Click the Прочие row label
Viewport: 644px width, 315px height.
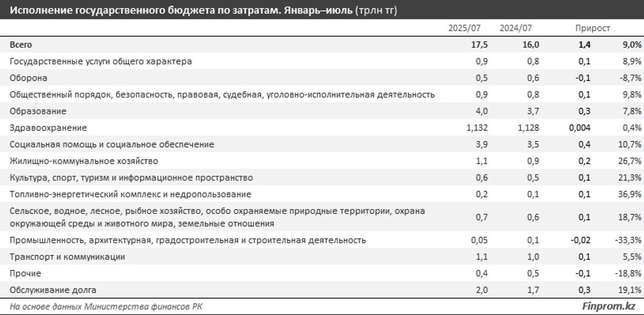click(x=25, y=273)
